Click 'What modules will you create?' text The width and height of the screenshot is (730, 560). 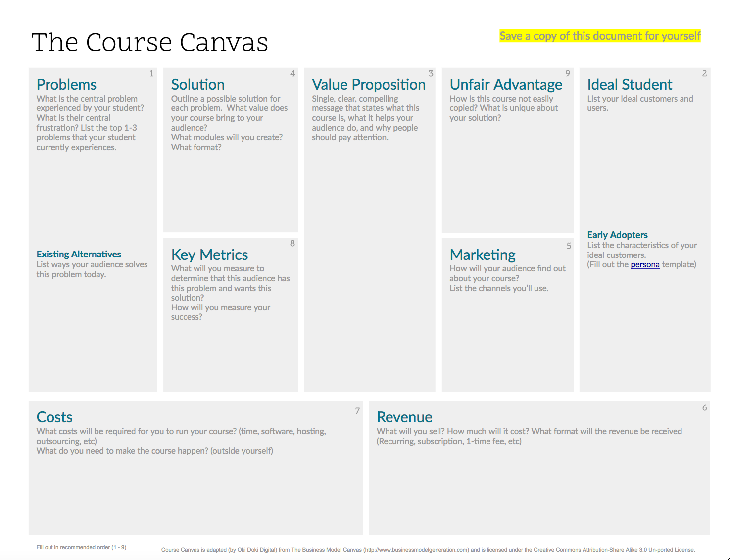point(227,137)
